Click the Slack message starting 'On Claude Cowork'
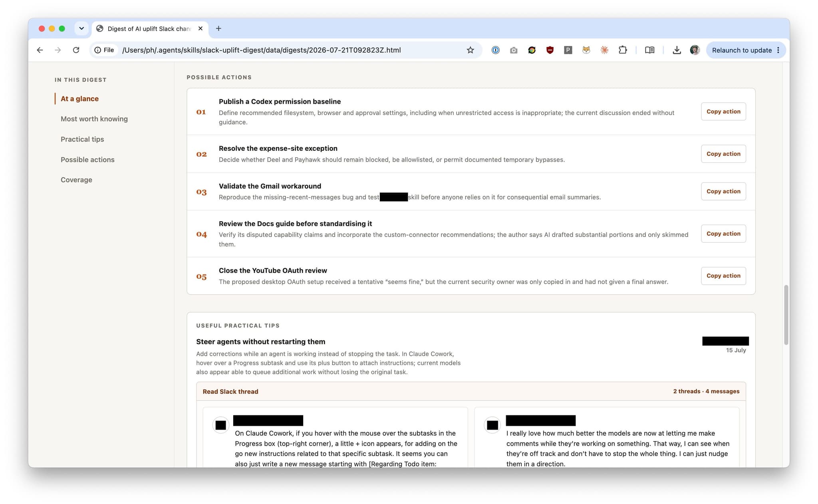Image resolution: width=818 pixels, height=504 pixels. click(x=346, y=448)
